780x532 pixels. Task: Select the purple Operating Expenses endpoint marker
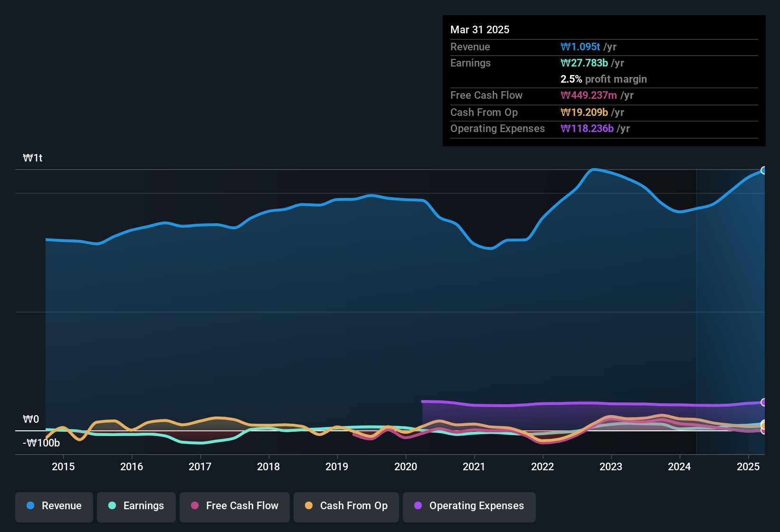[764, 402]
